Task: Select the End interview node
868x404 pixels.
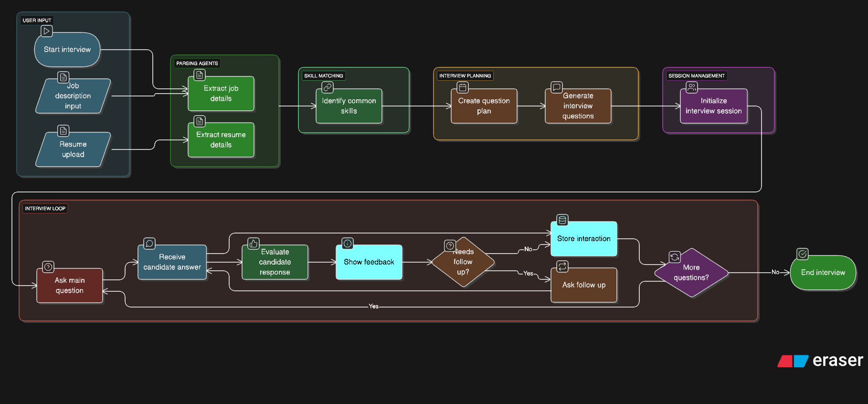Action: coord(823,273)
